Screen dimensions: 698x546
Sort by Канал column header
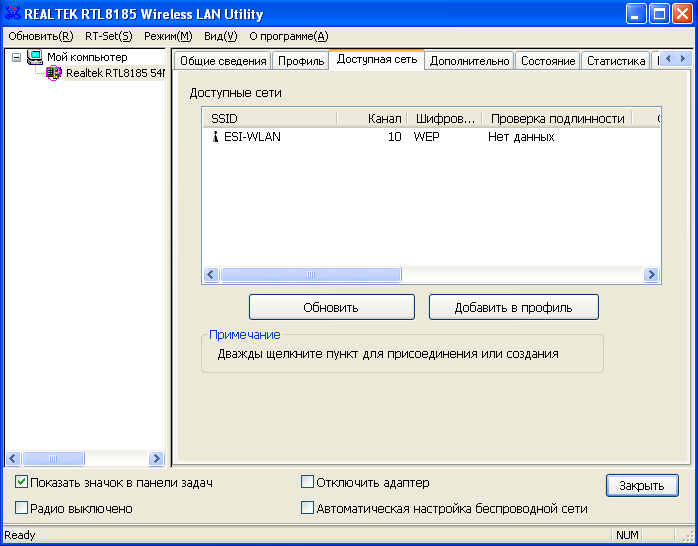(x=372, y=118)
